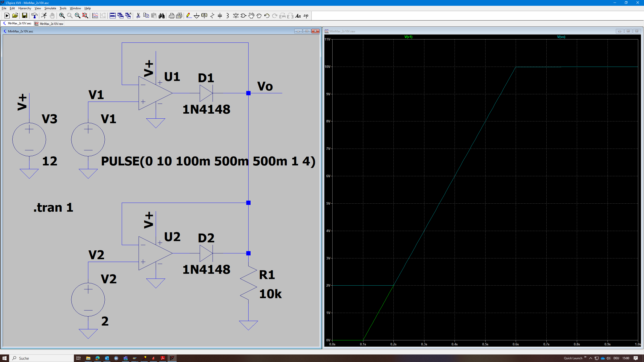Screen dimensions: 644x362
Task: Open the File menu
Action: coord(4,8)
